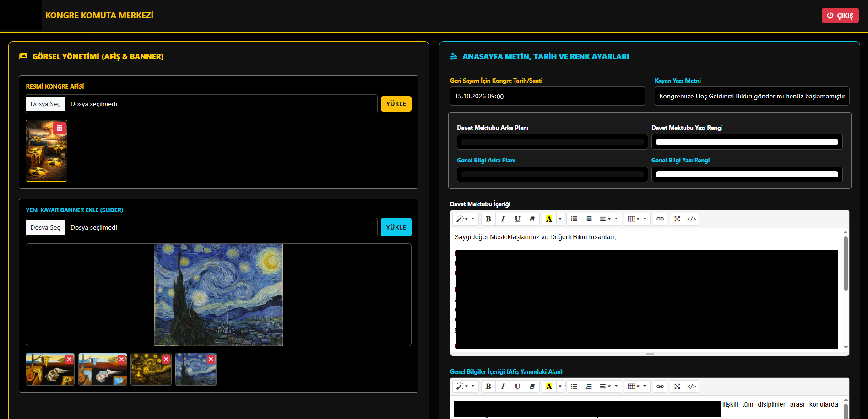
Task: Expand table dropdown in Davet Mektubu editor
Action: pos(637,219)
